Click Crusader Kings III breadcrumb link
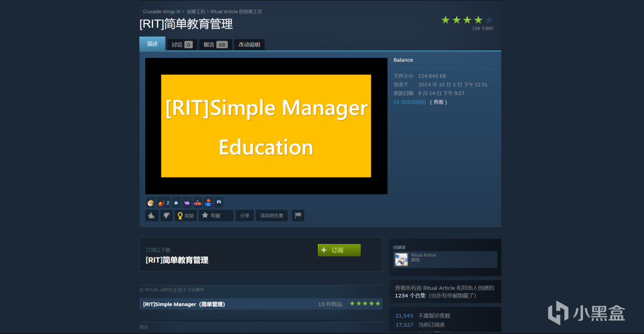 (x=162, y=12)
